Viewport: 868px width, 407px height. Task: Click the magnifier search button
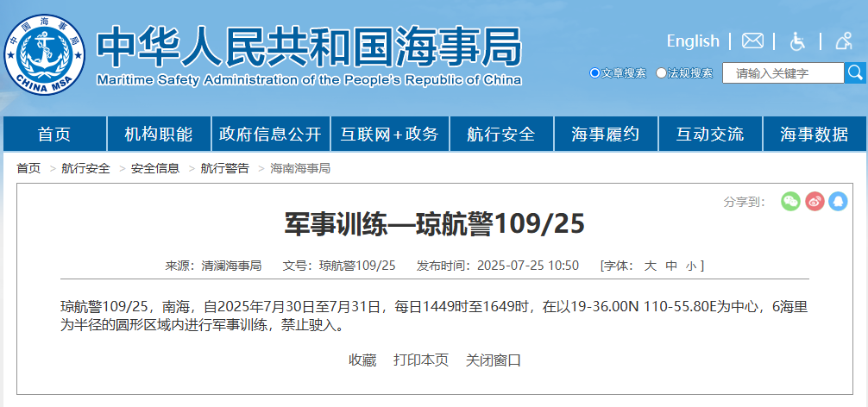tap(855, 73)
